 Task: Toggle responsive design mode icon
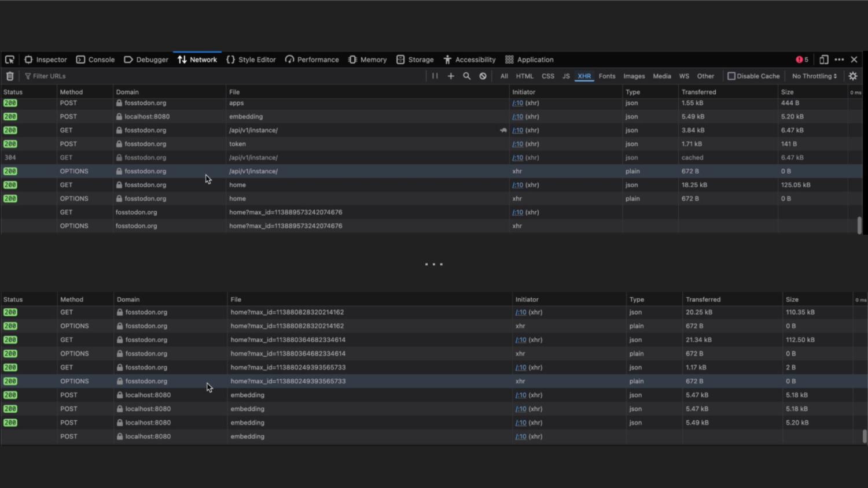[824, 60]
